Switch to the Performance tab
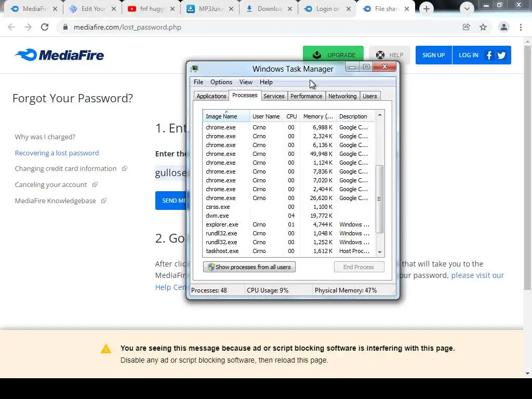Viewport: 532px width, 399px height. [x=307, y=96]
